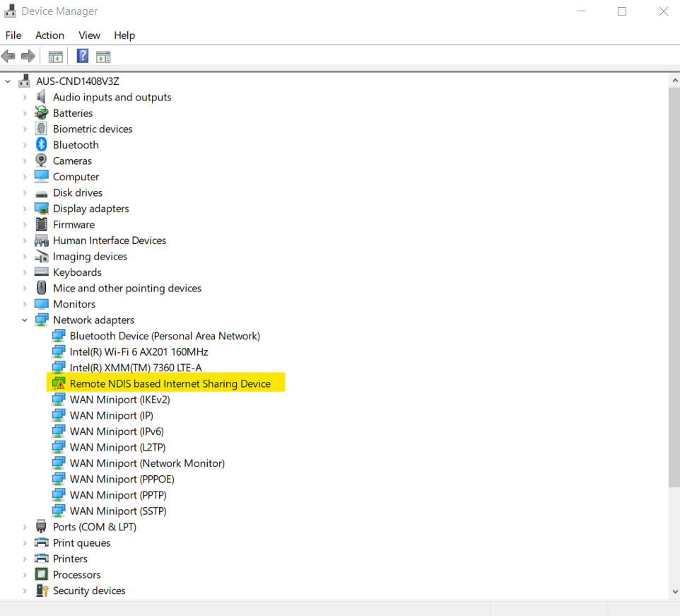Select WAN Miniport (IP) entry
This screenshot has height=616, width=680.
112,416
